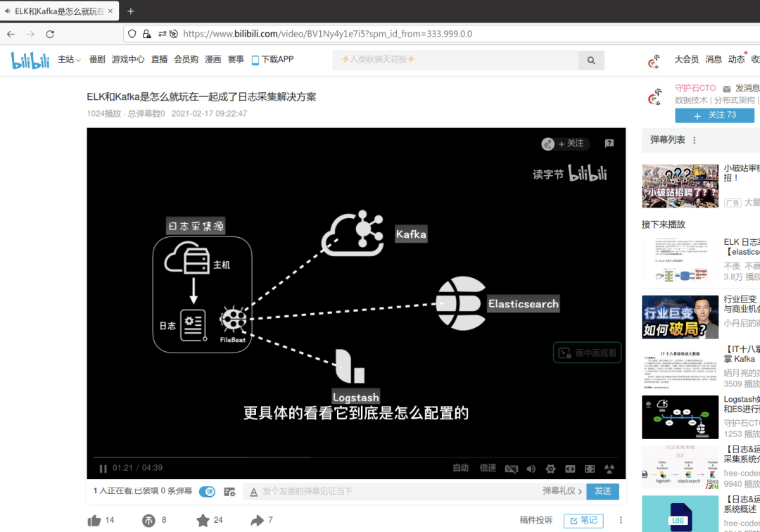Like the video with thumbs-up icon
The height and width of the screenshot is (532, 760).
(94, 520)
